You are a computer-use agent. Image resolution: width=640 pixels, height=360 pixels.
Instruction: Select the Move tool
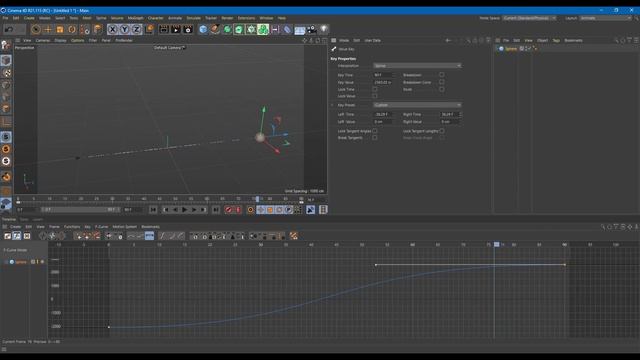pyautogui.click(x=48, y=29)
